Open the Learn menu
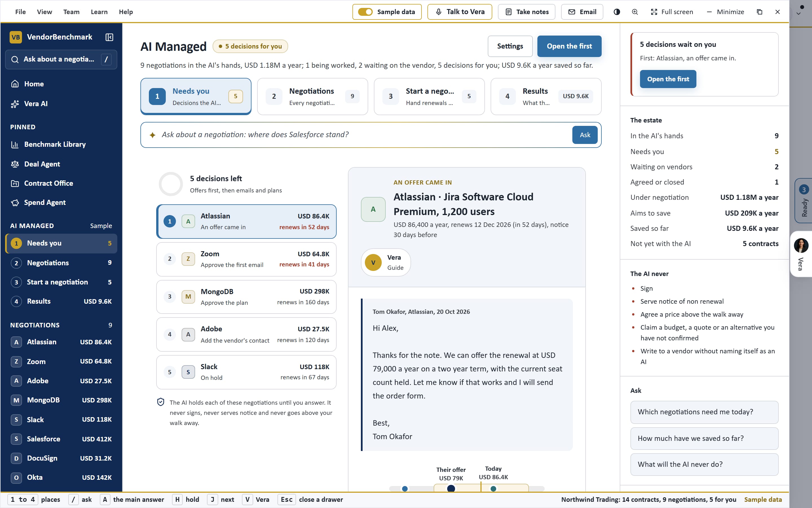Image resolution: width=812 pixels, height=508 pixels. [99, 12]
